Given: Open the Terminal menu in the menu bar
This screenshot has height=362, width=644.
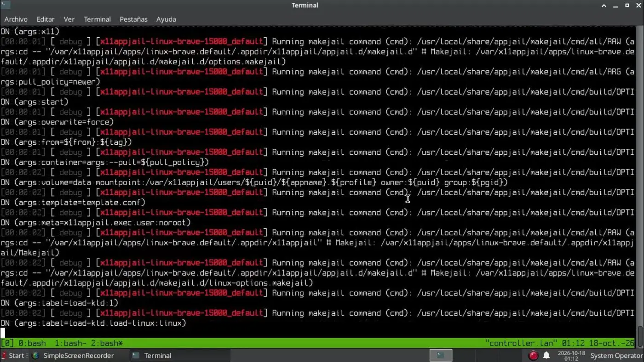Looking at the screenshot, I should tap(97, 19).
